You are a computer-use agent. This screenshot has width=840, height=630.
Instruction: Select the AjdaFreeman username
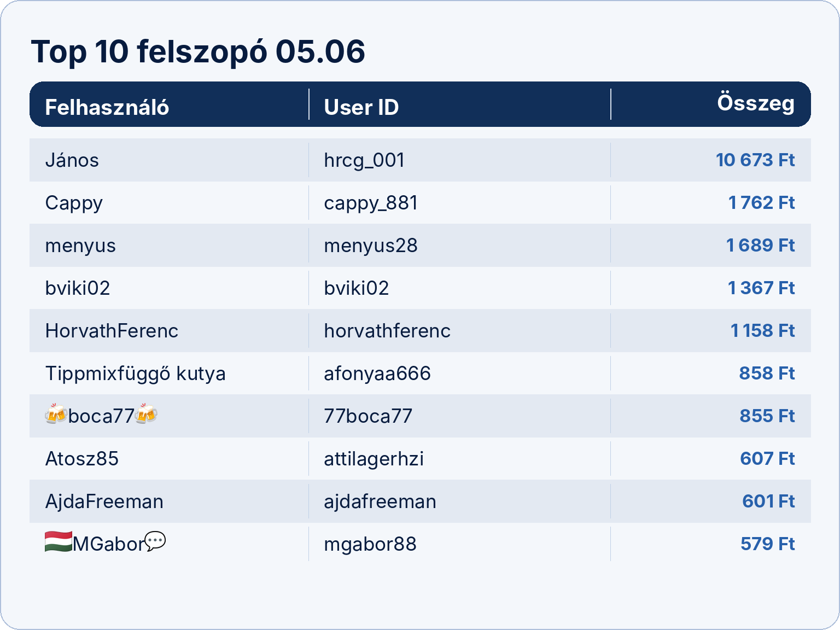[104, 501]
